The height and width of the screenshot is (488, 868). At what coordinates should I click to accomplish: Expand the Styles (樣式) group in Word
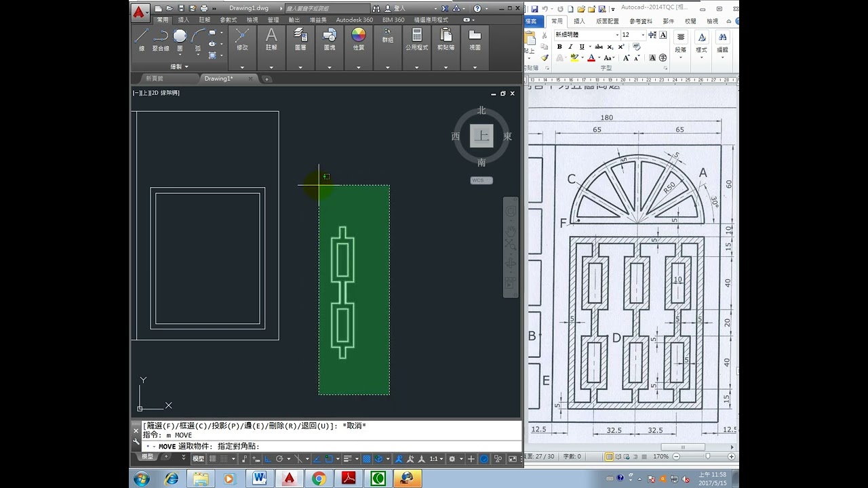[701, 45]
